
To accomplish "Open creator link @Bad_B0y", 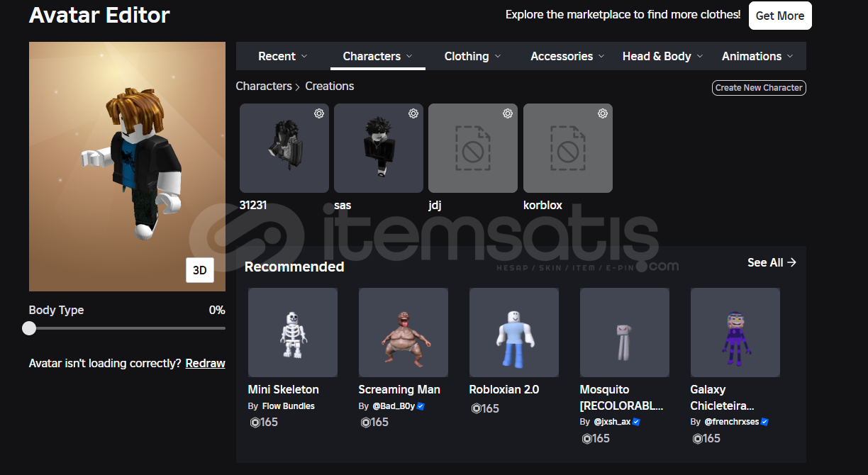I will point(394,406).
